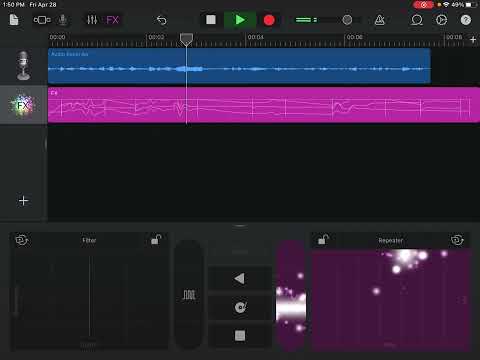Undo the last action
Viewport: 480px width, 360px height.
[x=162, y=20]
